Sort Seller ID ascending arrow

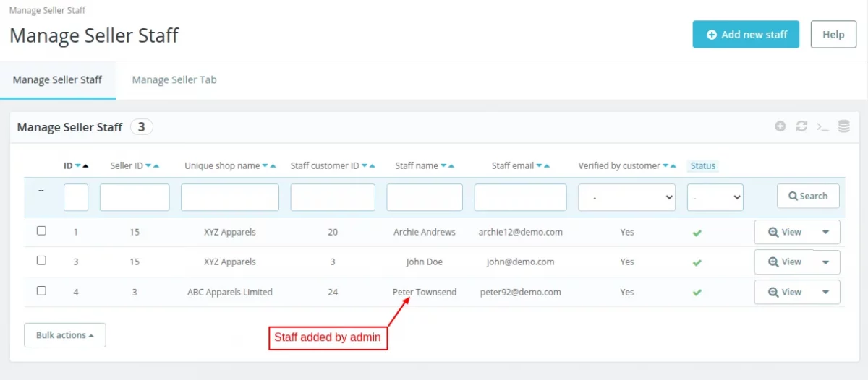[x=156, y=165]
